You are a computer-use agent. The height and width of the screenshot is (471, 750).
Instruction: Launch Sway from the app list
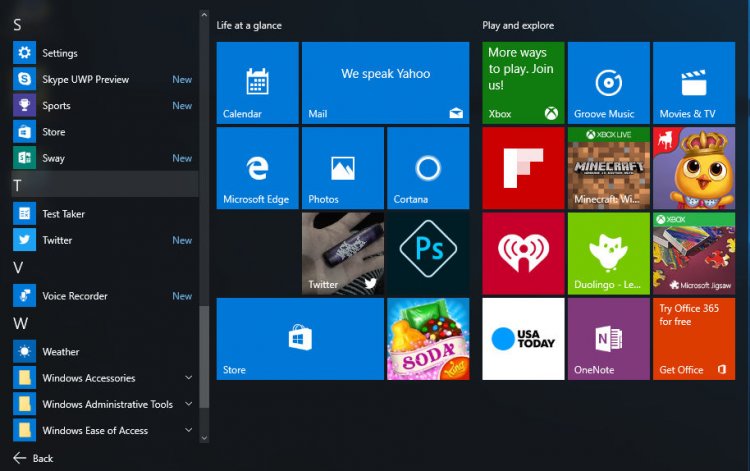(104, 158)
